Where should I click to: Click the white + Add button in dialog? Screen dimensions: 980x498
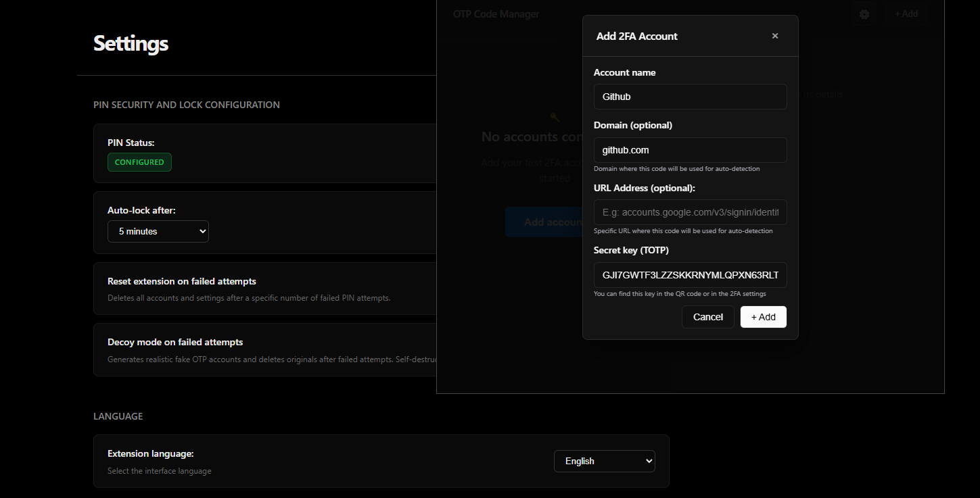(763, 317)
